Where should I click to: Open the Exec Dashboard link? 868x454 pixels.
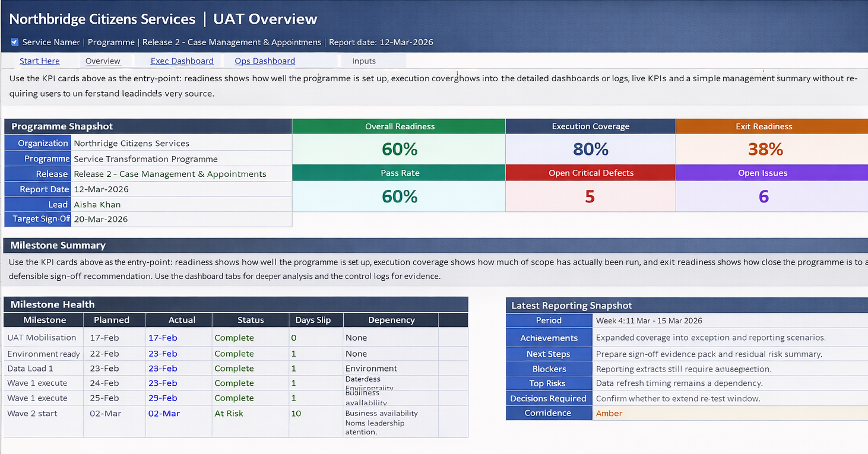tap(182, 61)
